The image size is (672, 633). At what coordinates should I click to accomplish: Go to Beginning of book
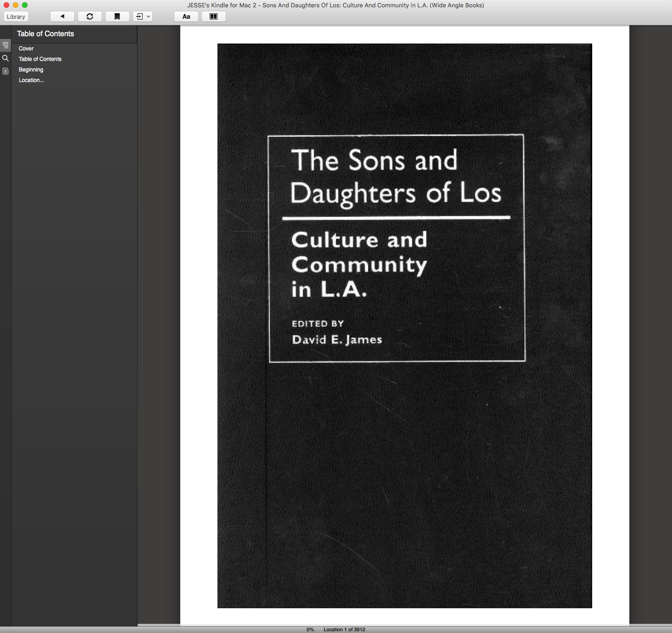[31, 70]
